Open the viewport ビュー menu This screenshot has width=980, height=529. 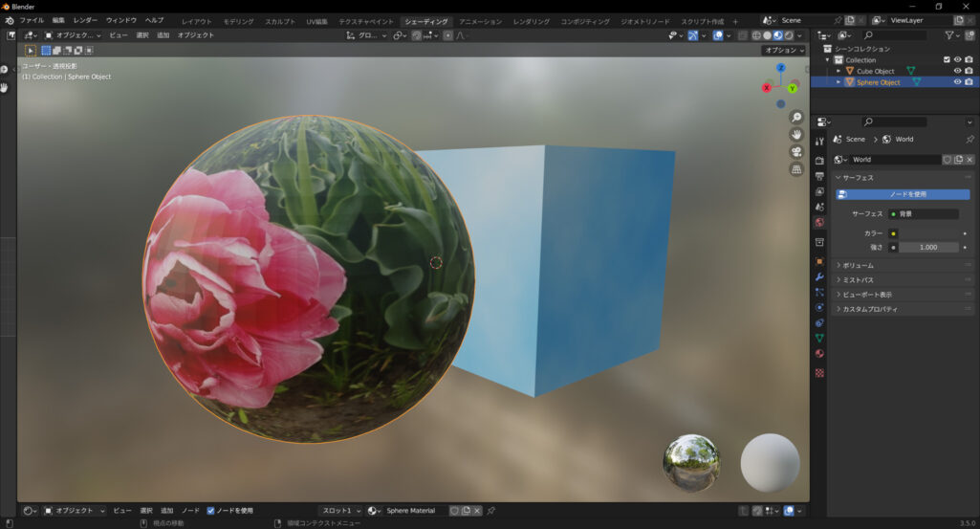[119, 35]
